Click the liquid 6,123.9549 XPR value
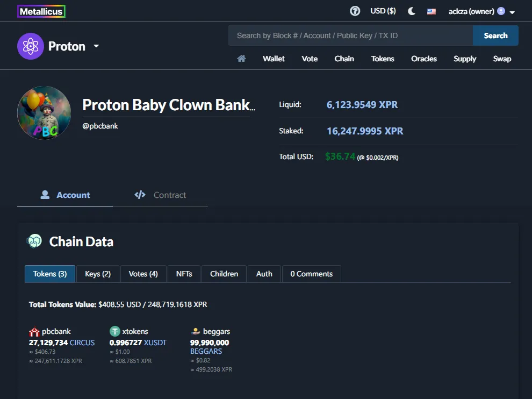This screenshot has height=399, width=532. [362, 104]
